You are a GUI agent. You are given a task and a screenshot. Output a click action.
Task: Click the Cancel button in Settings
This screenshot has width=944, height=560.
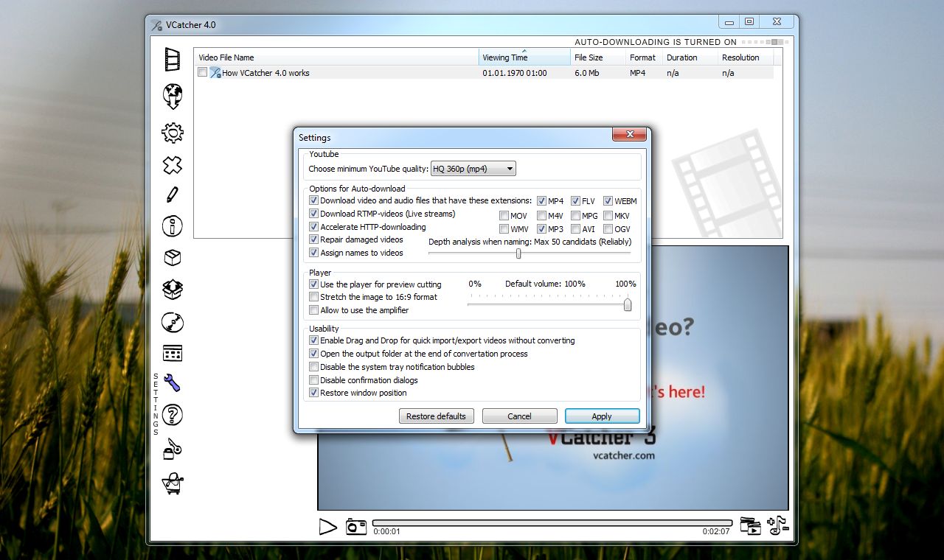(x=519, y=416)
